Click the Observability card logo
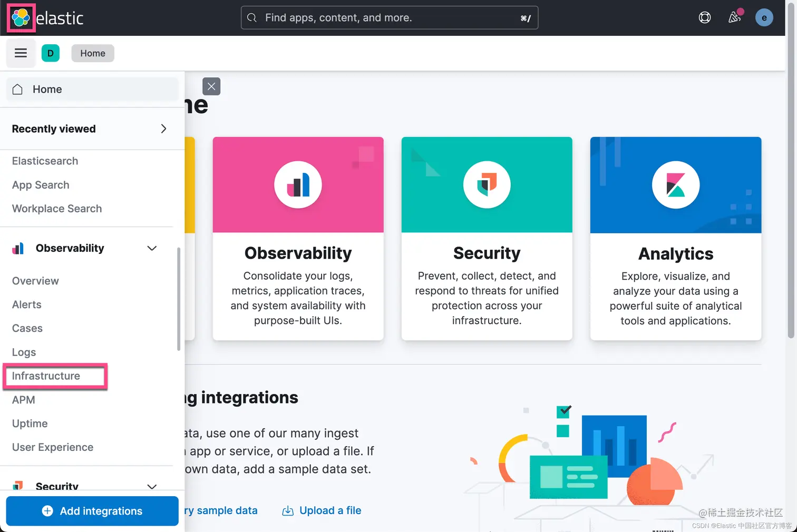Screen dimensions: 797x532 coord(298,185)
